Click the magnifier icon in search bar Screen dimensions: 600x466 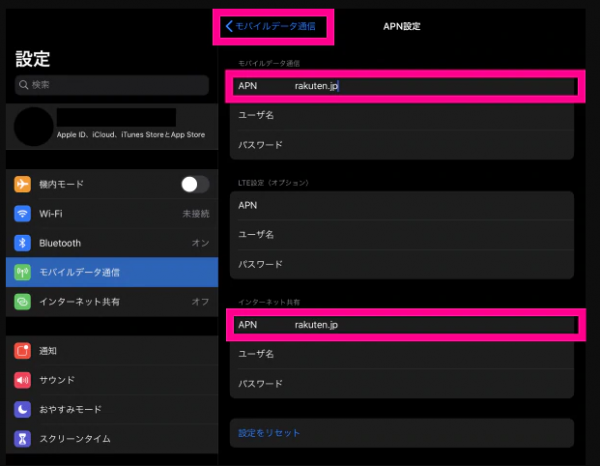(x=24, y=85)
